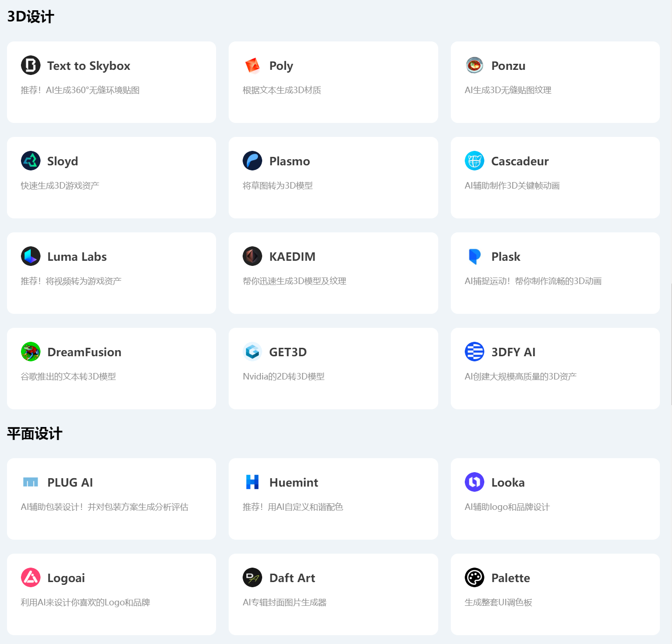Click the PLUG AI icon
The height and width of the screenshot is (644, 672).
(31, 482)
